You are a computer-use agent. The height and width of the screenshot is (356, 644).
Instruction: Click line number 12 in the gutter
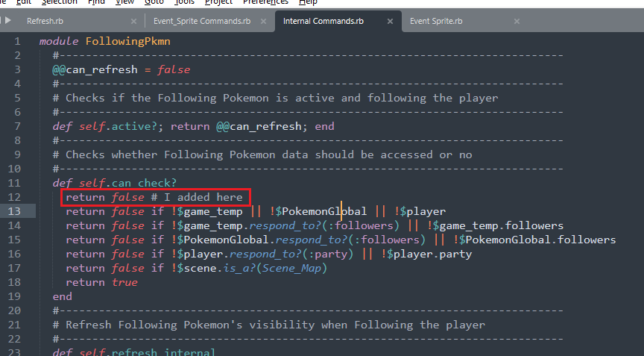(16, 197)
